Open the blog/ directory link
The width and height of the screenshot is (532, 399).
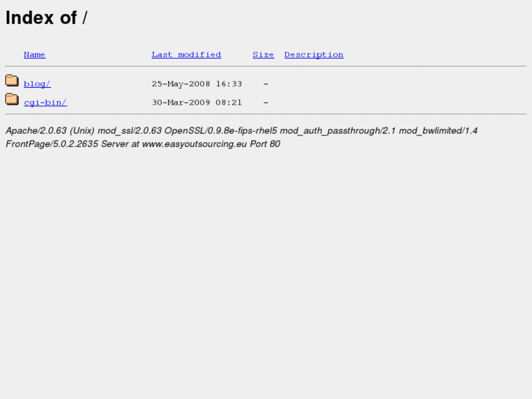click(37, 84)
